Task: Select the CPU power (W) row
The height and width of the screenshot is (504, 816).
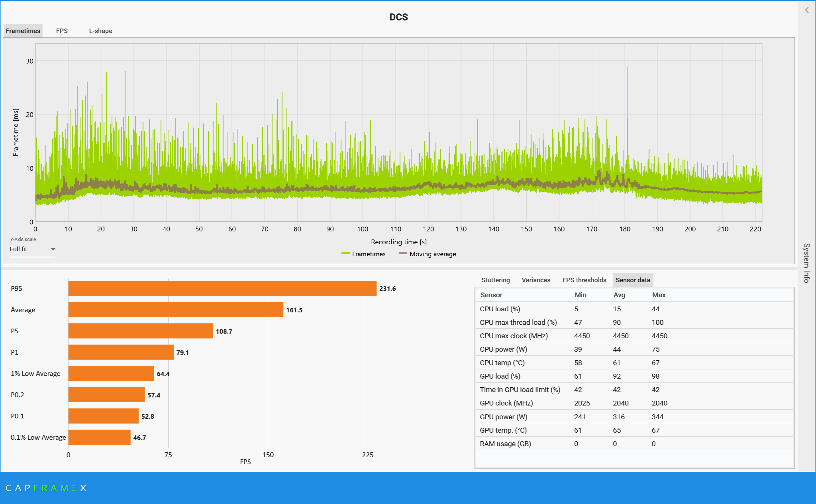Action: tap(634, 349)
